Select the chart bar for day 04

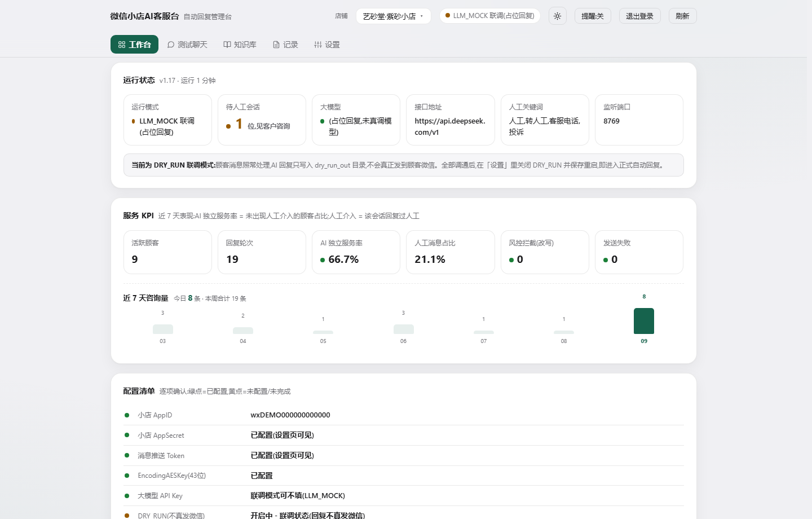coord(243,331)
